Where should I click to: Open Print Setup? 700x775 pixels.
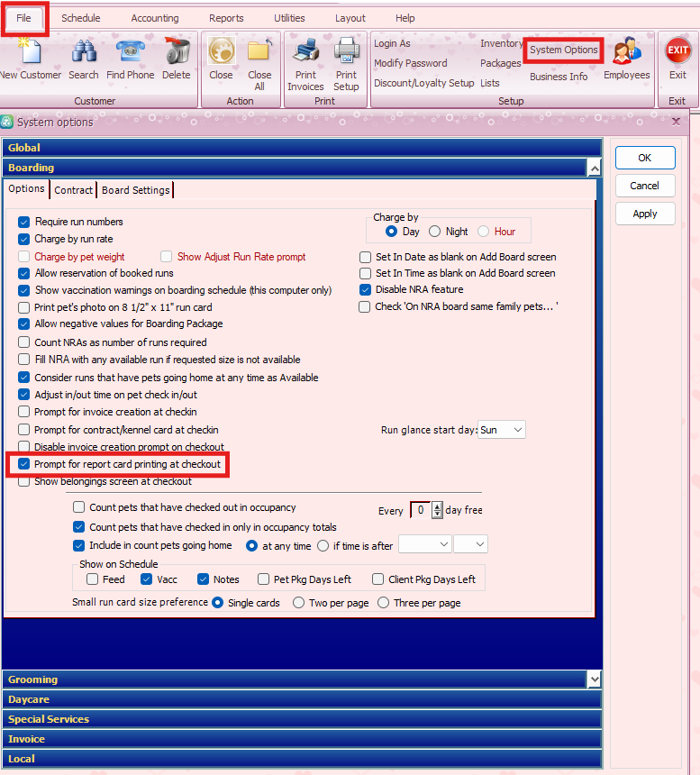click(x=346, y=50)
